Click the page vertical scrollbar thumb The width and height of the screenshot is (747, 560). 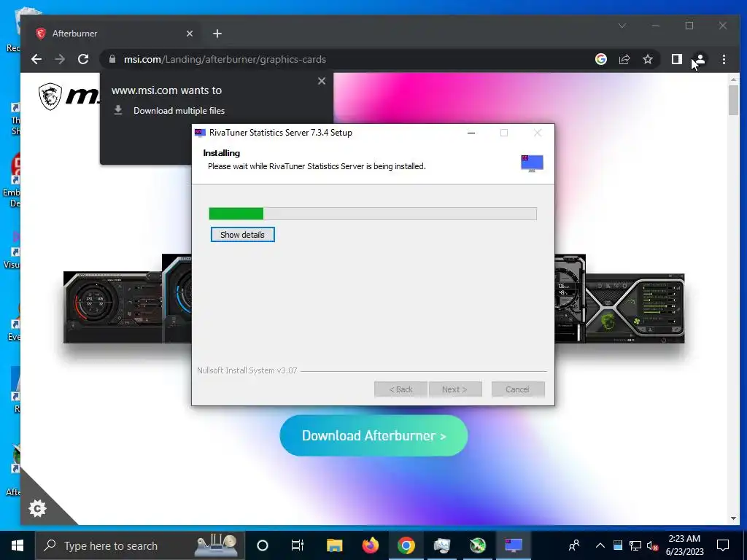734,100
